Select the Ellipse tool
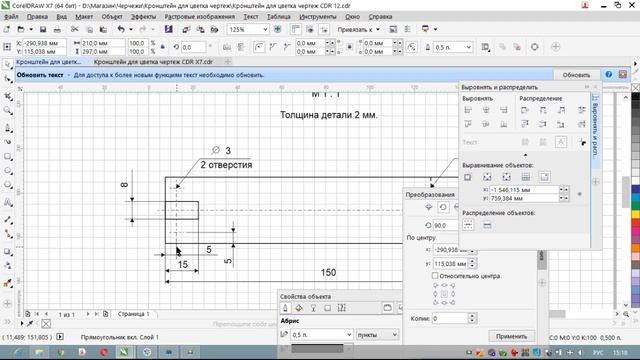The height and width of the screenshot is (360, 640). click(x=7, y=171)
